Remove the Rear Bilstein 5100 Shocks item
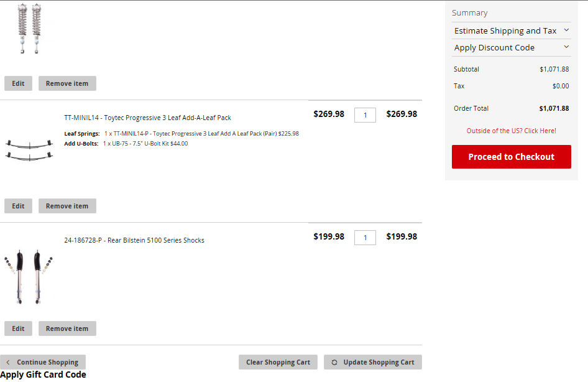Image resolution: width=588 pixels, height=382 pixels. click(x=67, y=328)
